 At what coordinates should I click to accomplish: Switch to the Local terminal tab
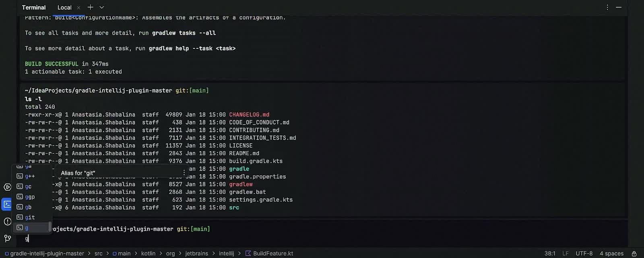pyautogui.click(x=64, y=7)
